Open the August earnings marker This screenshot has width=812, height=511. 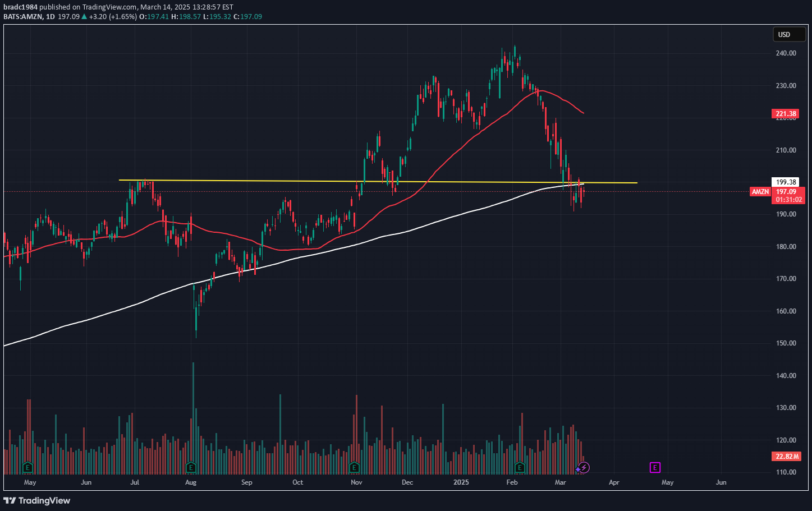tap(191, 467)
